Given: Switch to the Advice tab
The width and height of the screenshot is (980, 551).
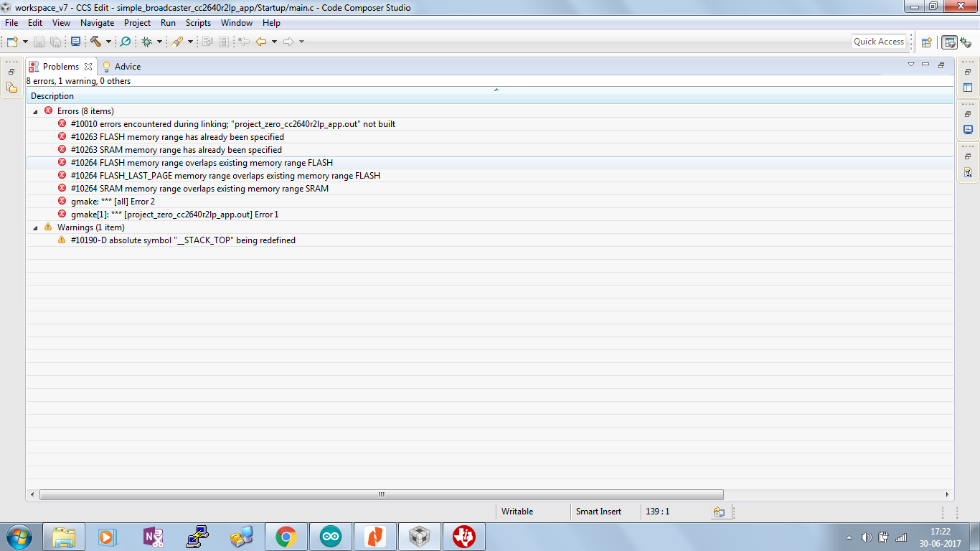Looking at the screenshot, I should pos(126,66).
